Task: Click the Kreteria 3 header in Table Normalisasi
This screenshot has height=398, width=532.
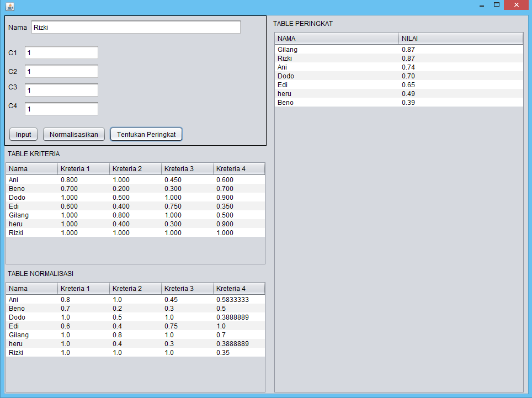Action: click(x=187, y=288)
